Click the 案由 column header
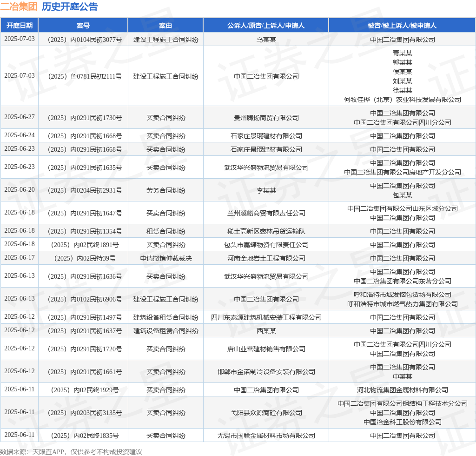The width and height of the screenshot is (476, 456). coord(165,26)
